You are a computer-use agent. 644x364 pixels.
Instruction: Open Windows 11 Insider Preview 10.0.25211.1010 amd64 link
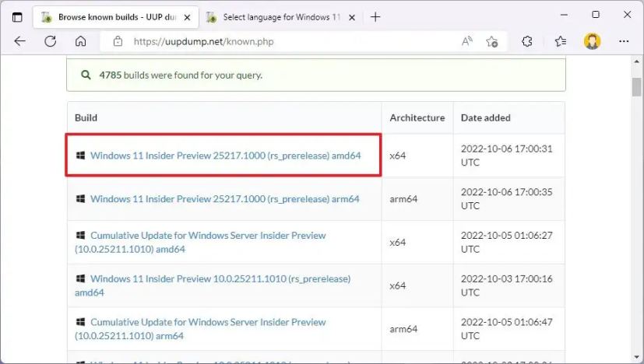(213, 285)
